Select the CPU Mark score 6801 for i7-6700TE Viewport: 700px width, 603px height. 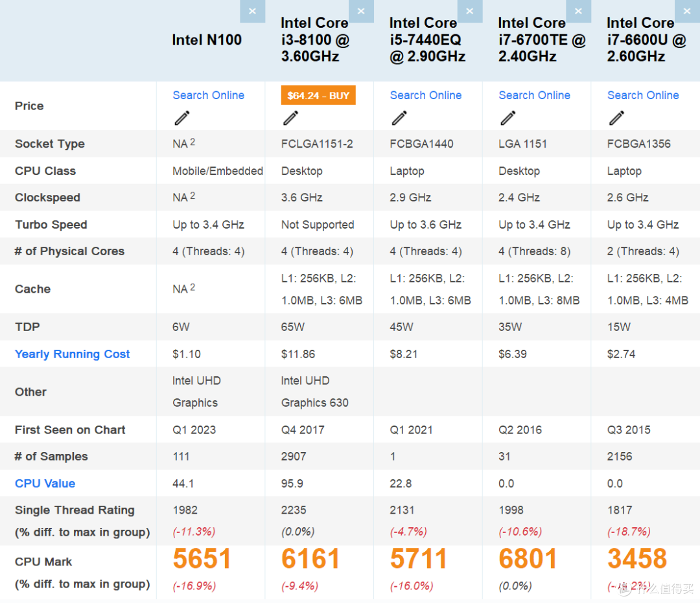[528, 558]
